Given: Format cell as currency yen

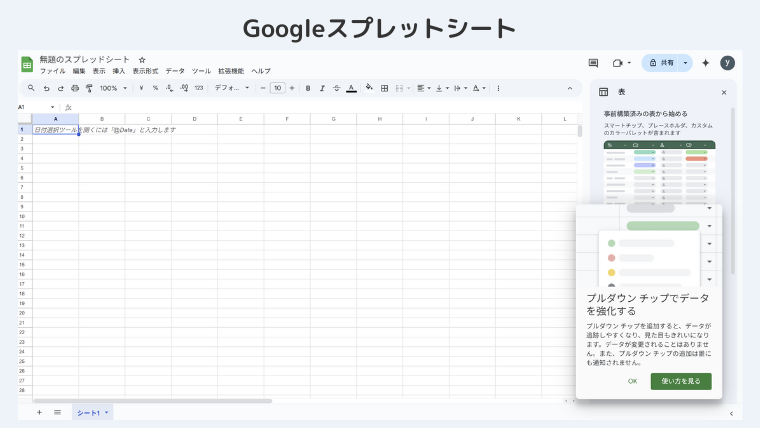Looking at the screenshot, I should click(141, 88).
